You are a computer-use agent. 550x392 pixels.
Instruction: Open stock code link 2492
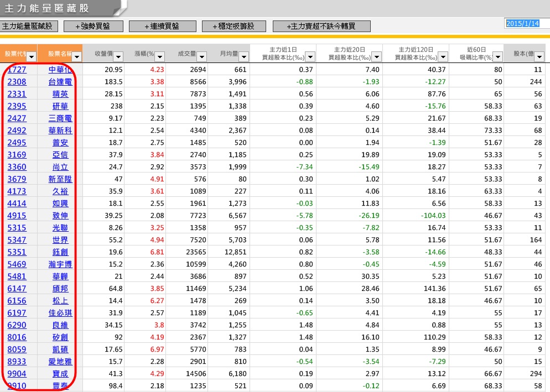coord(17,130)
